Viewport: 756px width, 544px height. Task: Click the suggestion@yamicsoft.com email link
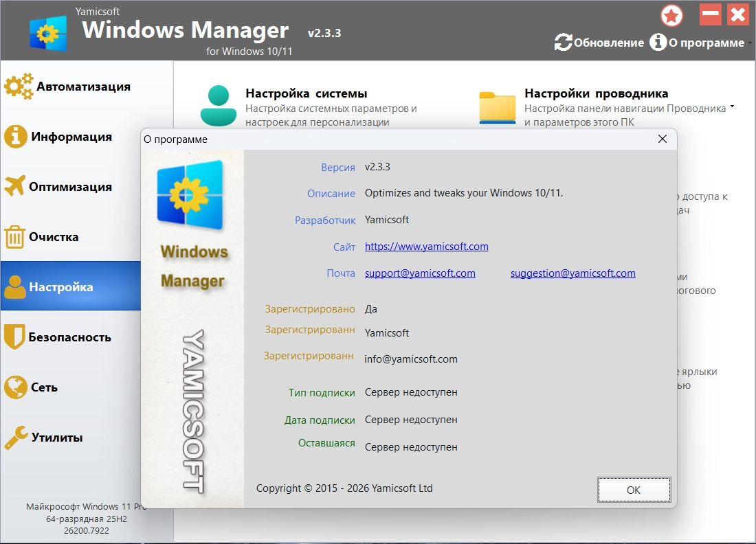tap(572, 273)
